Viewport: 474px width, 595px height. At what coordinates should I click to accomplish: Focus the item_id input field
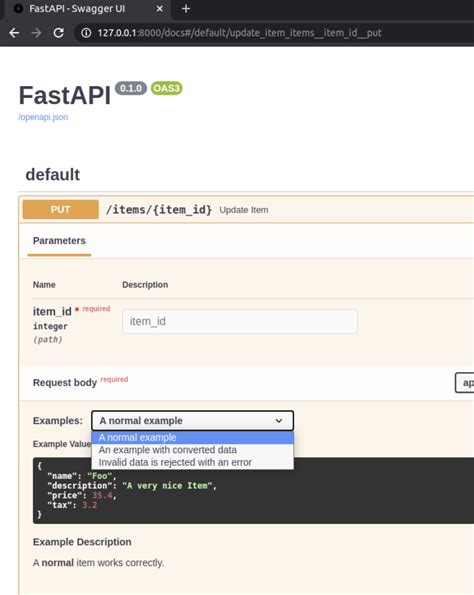[x=240, y=321]
